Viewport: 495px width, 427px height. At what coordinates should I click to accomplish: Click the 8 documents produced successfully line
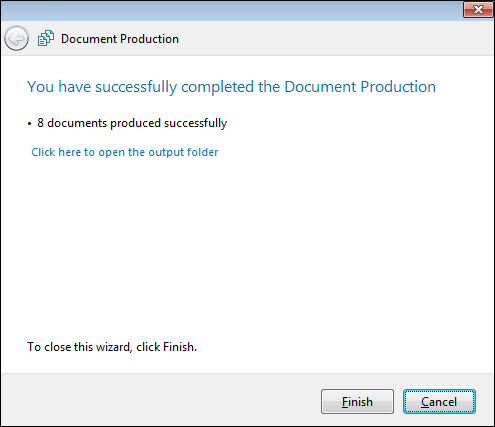pyautogui.click(x=132, y=123)
